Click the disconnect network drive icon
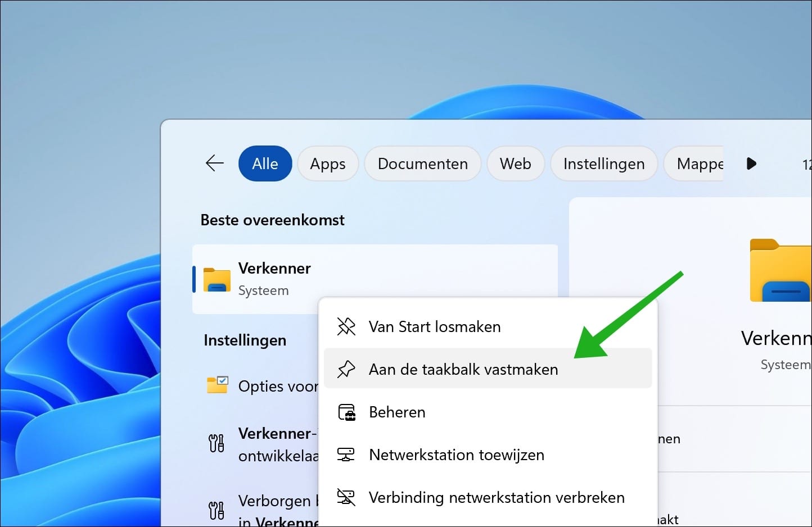Screen dimensions: 812x527 346,497
